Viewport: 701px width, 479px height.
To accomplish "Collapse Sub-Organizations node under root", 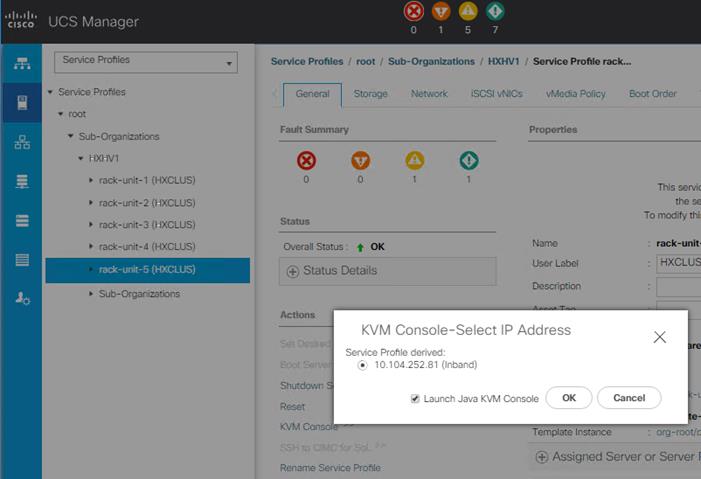I will coord(70,136).
